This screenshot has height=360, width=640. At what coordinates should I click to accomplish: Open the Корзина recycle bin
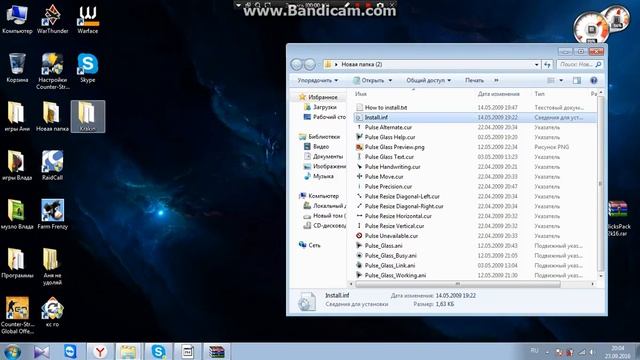coord(17,67)
